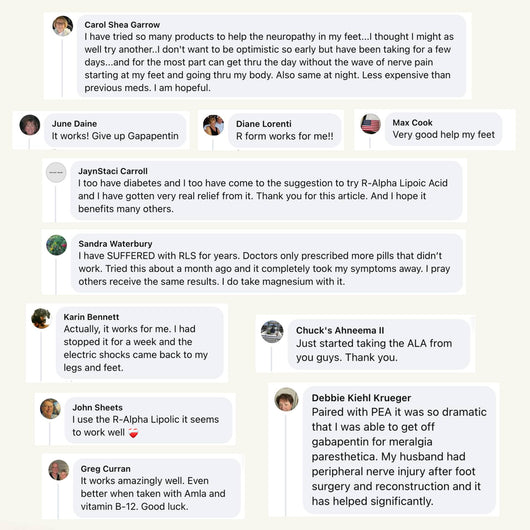The height and width of the screenshot is (530, 530).
Task: Click the Debbie Kiehl Krueger name
Action: (x=361, y=398)
